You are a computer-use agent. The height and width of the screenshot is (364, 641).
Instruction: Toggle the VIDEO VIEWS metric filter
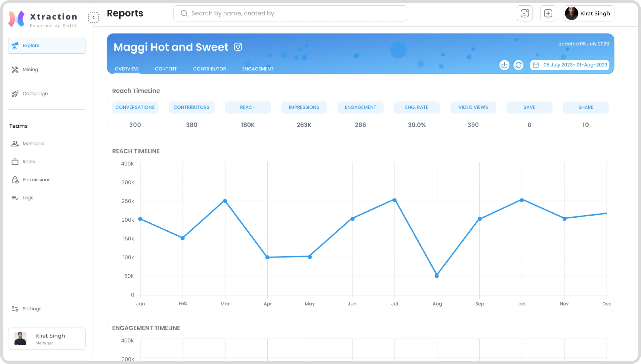(473, 107)
